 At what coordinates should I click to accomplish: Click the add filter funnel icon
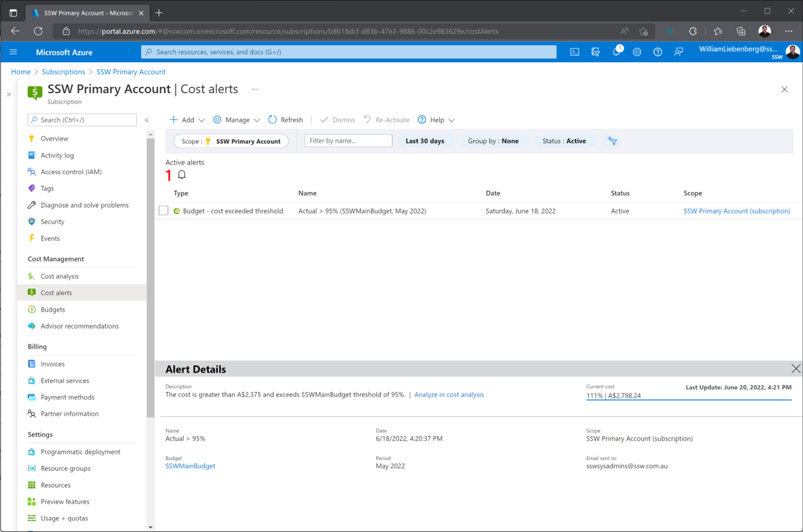pyautogui.click(x=612, y=141)
